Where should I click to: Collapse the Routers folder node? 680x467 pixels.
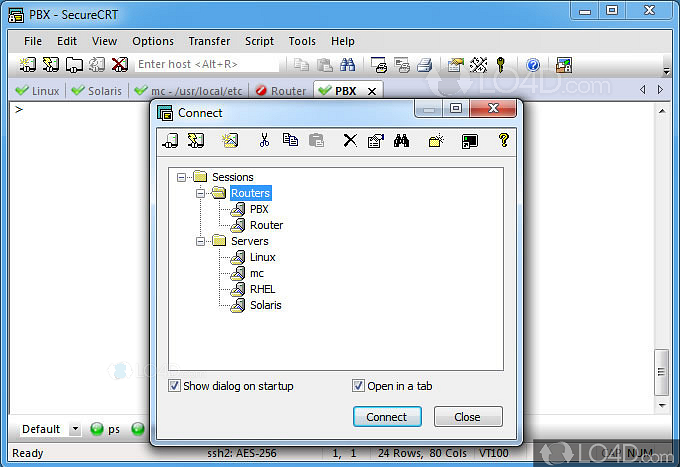coord(200,193)
